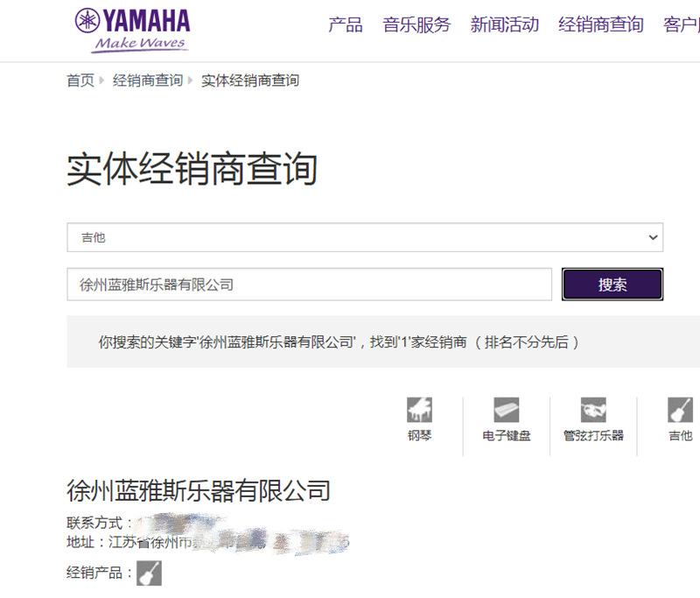Open the 吉他 product type dropdown
Viewport: 700px width, 598px height.
pos(365,237)
